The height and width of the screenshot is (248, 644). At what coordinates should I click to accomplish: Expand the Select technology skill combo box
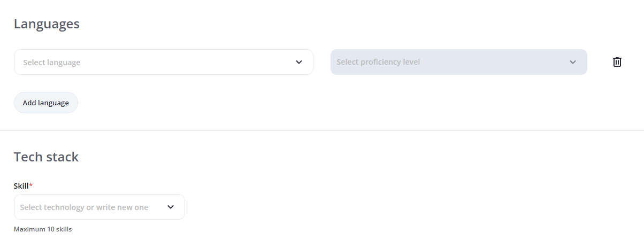point(99,207)
